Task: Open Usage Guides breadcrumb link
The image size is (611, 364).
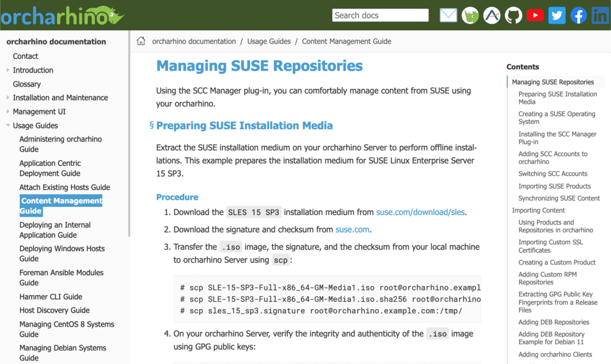Action: tap(269, 41)
